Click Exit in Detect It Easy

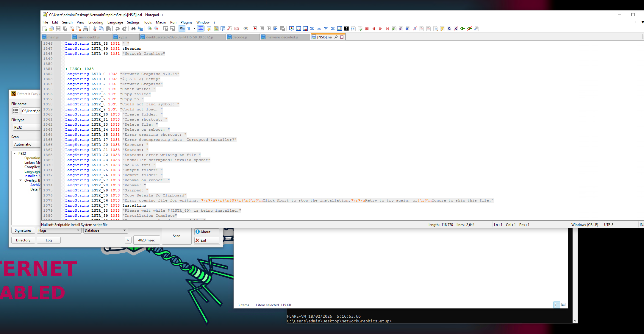(207, 241)
